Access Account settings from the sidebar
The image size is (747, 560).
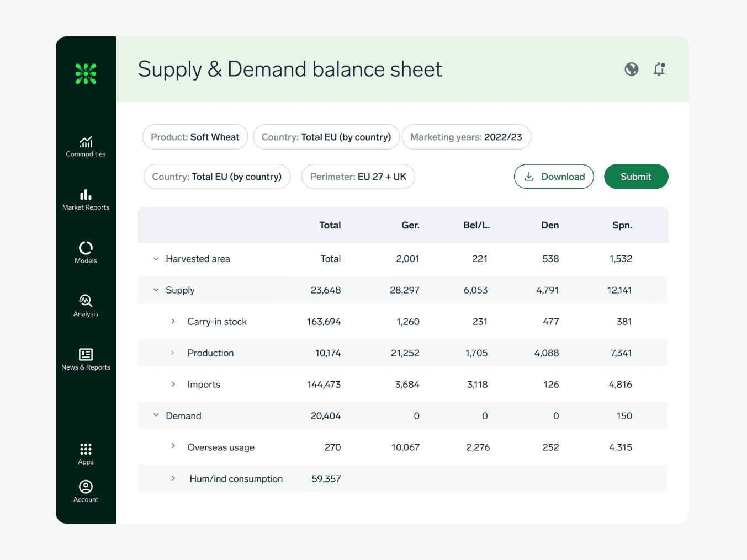86,490
